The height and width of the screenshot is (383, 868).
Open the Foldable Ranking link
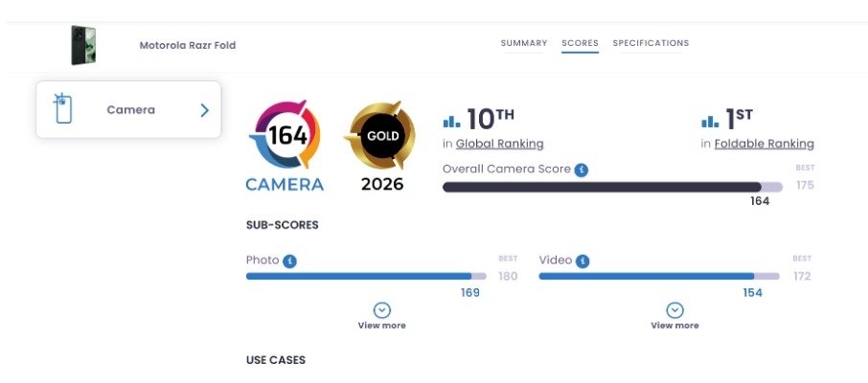click(764, 144)
